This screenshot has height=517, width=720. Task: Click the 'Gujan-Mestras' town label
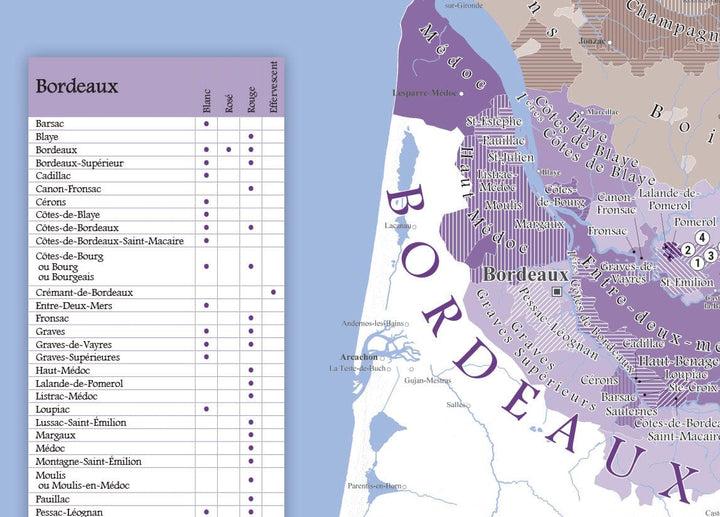point(428,380)
